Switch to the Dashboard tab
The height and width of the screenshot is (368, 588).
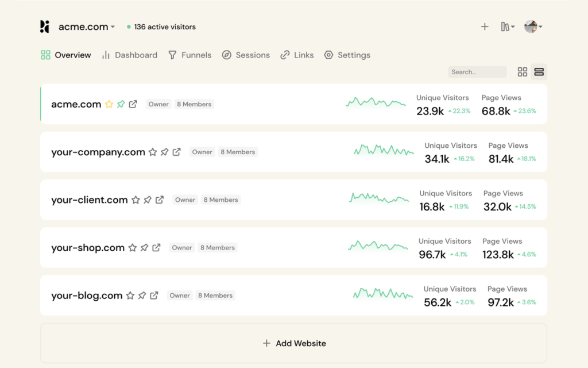click(x=130, y=55)
